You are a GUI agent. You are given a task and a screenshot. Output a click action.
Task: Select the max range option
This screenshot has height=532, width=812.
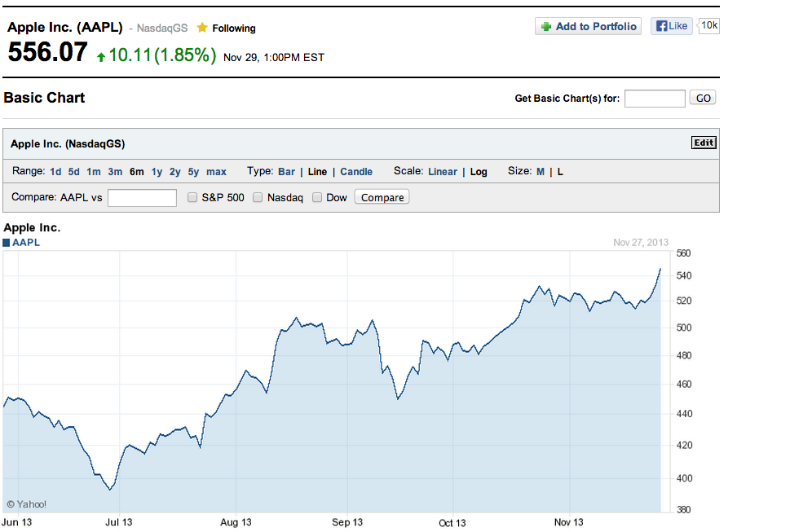pyautogui.click(x=216, y=172)
